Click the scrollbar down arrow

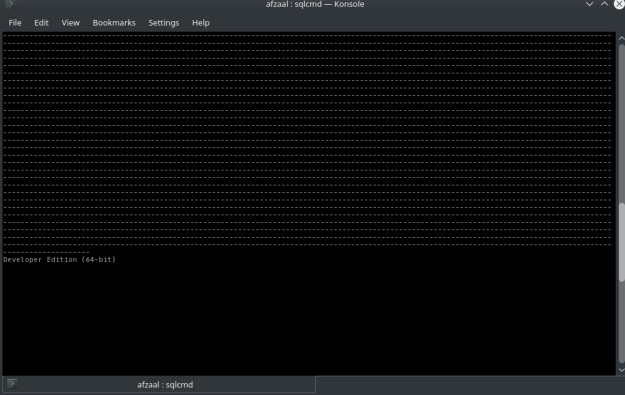(621, 370)
